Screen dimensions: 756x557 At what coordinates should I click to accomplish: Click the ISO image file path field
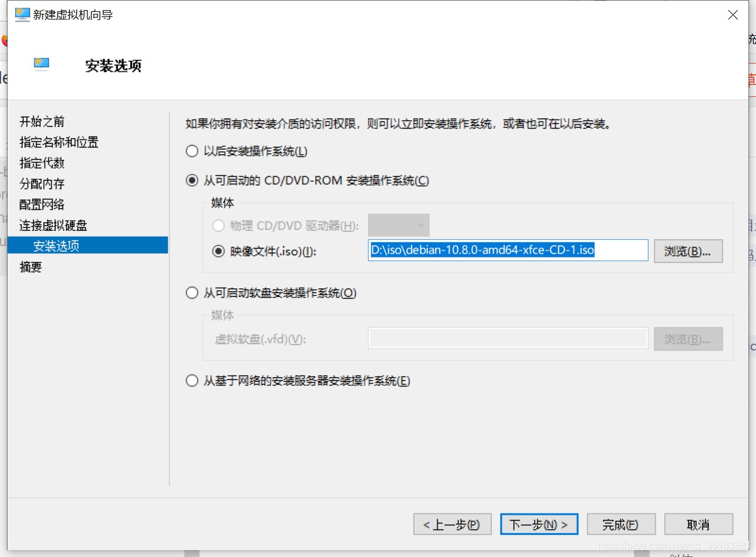click(x=508, y=250)
